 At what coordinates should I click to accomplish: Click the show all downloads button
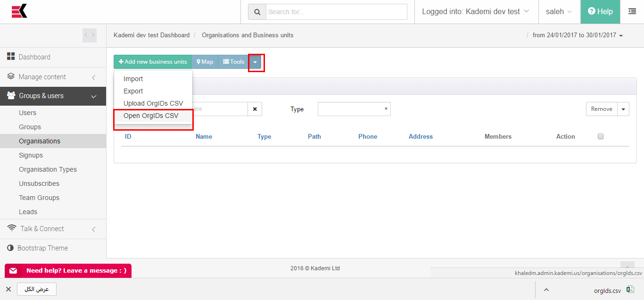tap(37, 289)
